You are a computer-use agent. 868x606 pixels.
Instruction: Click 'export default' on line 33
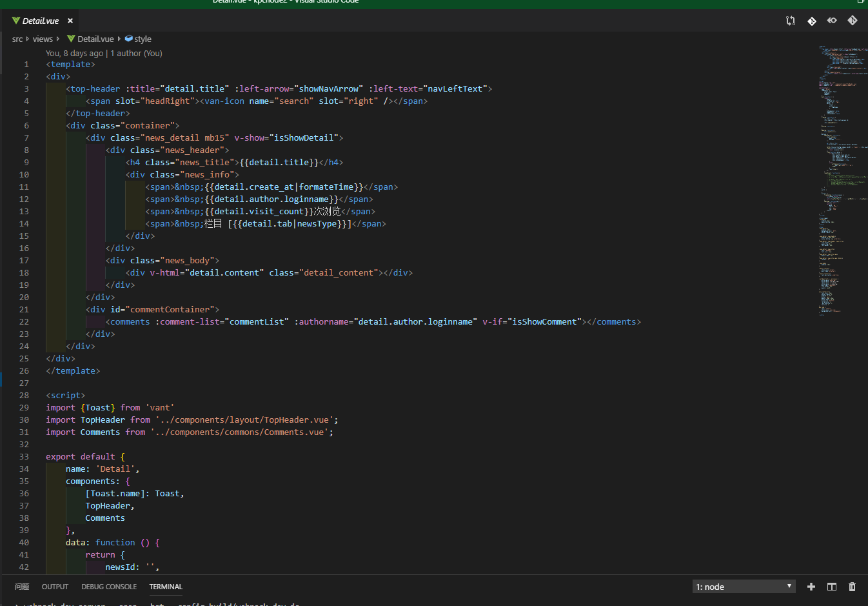click(x=81, y=456)
